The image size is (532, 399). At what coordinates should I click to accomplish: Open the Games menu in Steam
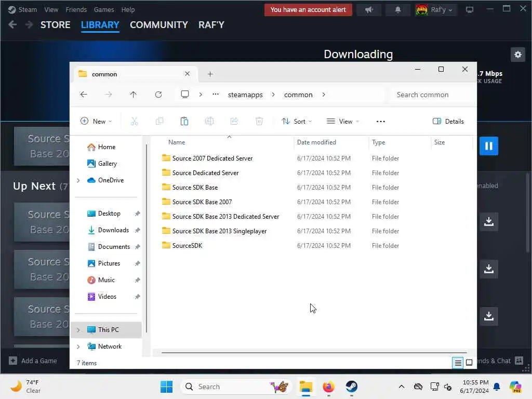104,10
